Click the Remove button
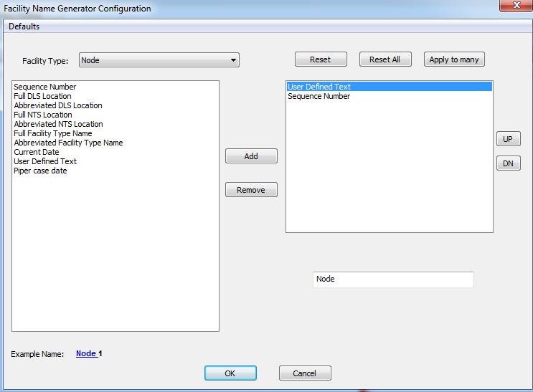The image size is (533, 392). point(251,190)
